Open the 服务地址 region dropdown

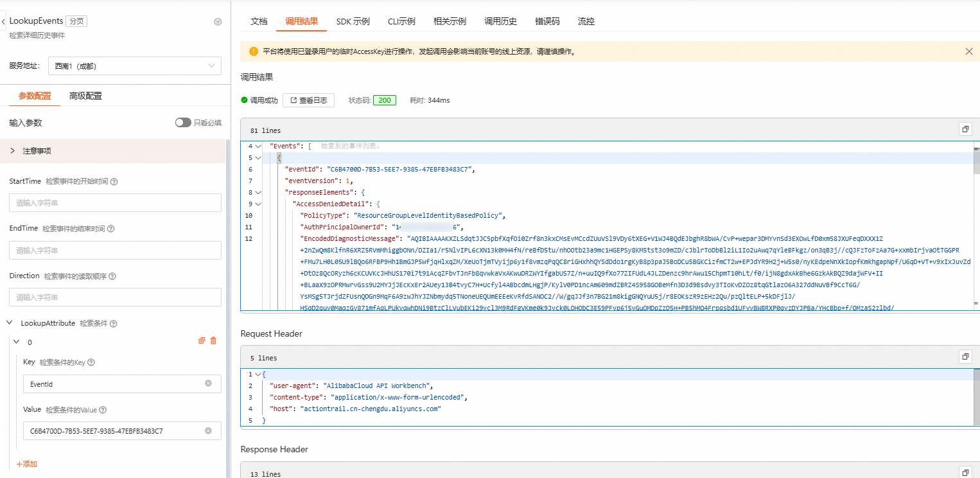(x=134, y=66)
